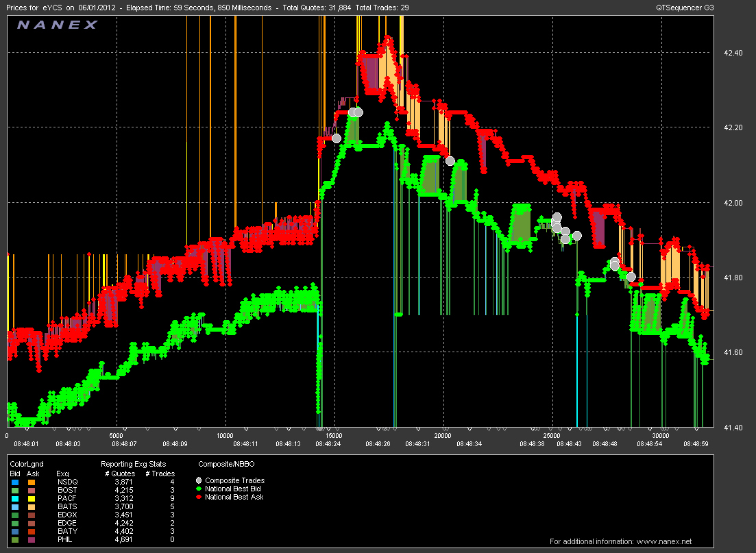
Task: Click the 08:48:24 time axis label
Action: pos(328,443)
